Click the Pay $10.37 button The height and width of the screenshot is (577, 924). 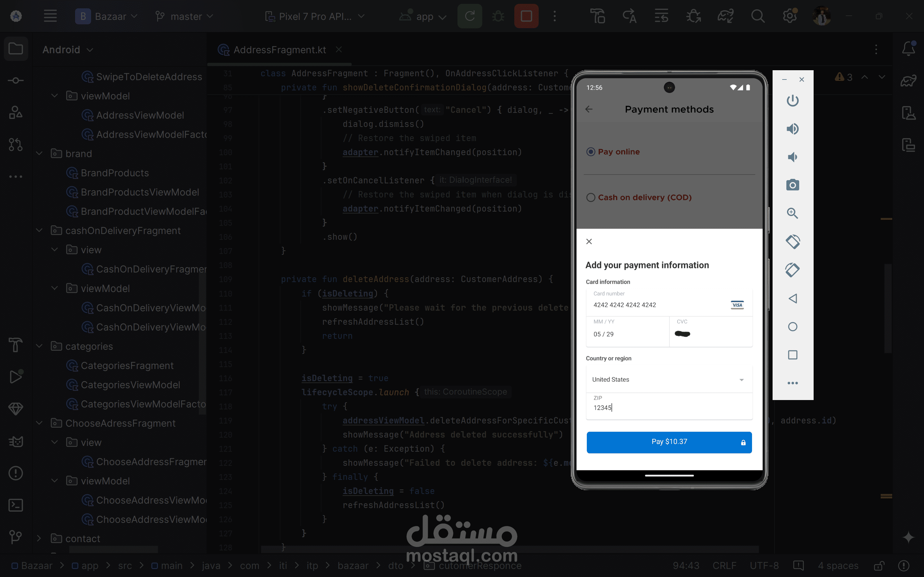(x=669, y=442)
